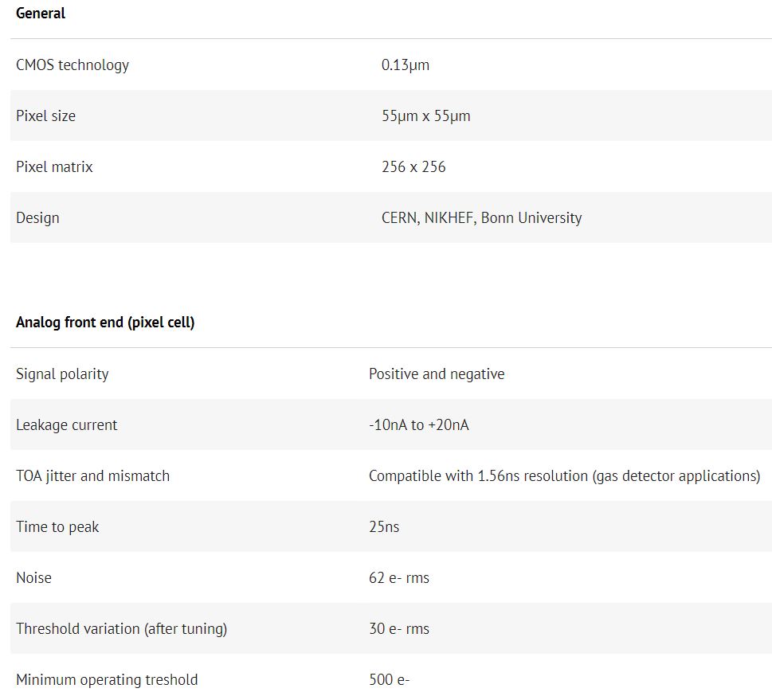This screenshot has width=772, height=700.
Task: Click the 0.13µm technology value
Action: (405, 65)
